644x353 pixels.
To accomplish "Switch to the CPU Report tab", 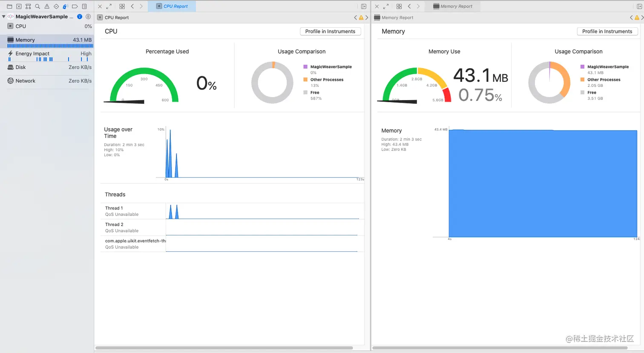I will click(x=172, y=6).
